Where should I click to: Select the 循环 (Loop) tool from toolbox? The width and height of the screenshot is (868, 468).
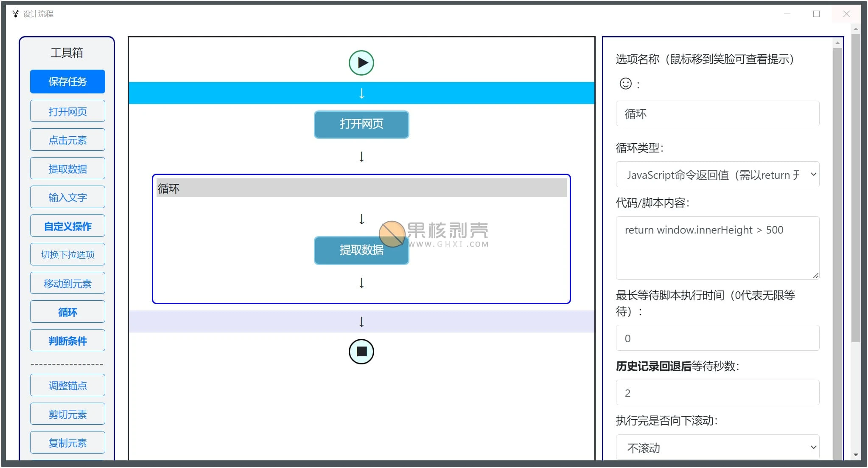tap(68, 312)
